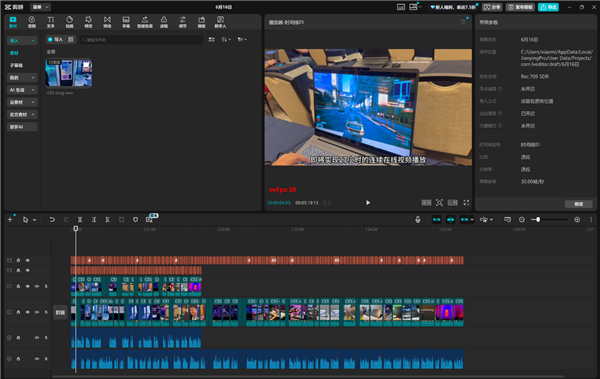The width and height of the screenshot is (600, 379).
Task: Click the 导入 import button in media panel
Action: (55, 39)
